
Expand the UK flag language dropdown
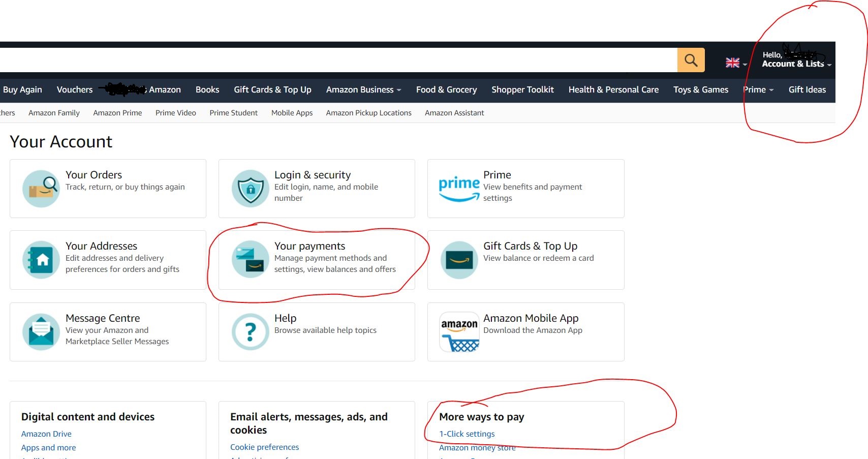point(736,63)
